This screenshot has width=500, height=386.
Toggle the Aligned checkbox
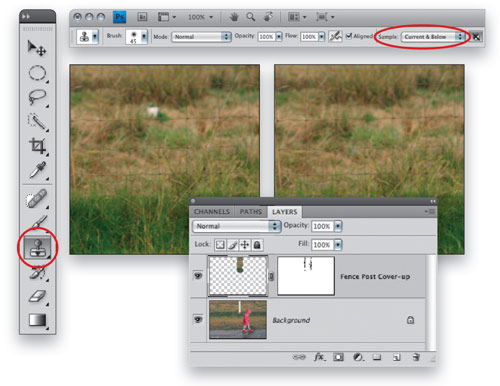point(349,36)
